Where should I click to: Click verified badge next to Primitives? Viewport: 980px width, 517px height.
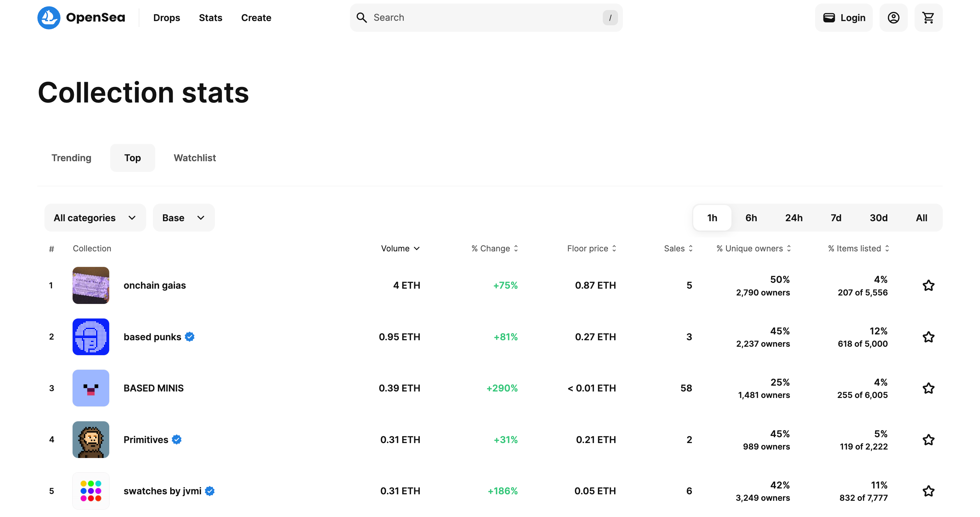click(x=177, y=440)
